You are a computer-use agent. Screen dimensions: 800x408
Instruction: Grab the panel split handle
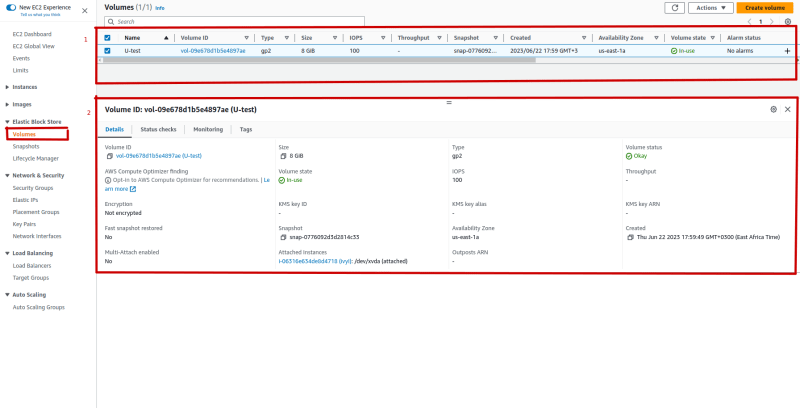449,103
